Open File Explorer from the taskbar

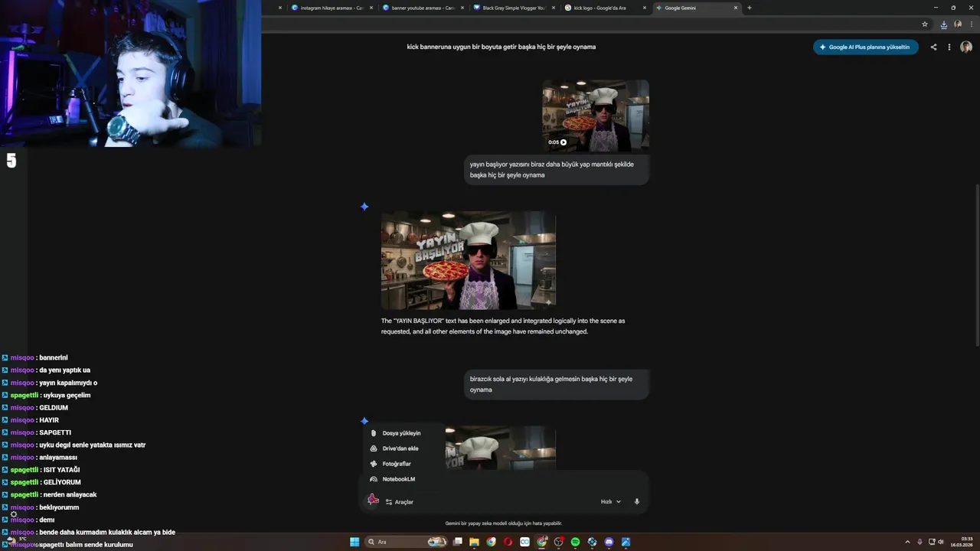(x=474, y=542)
